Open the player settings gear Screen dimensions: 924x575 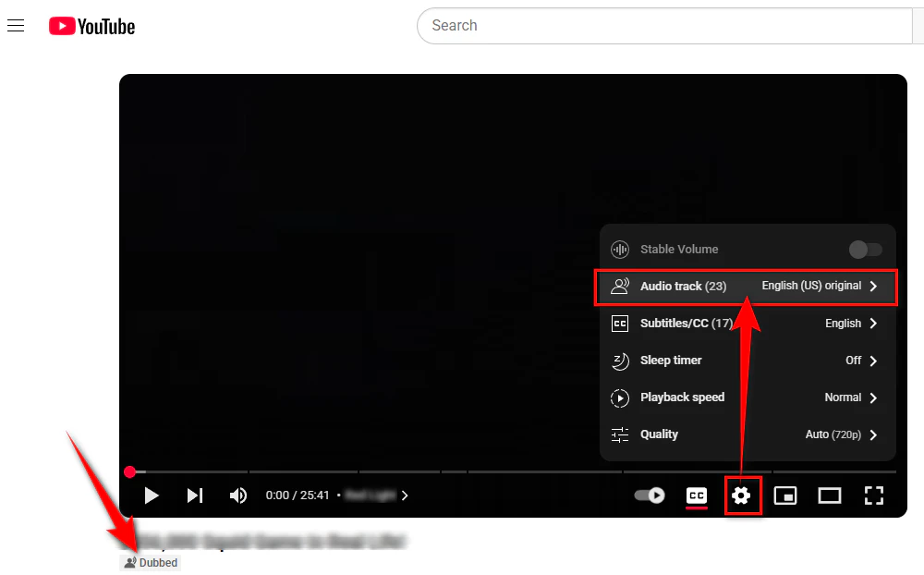click(743, 495)
